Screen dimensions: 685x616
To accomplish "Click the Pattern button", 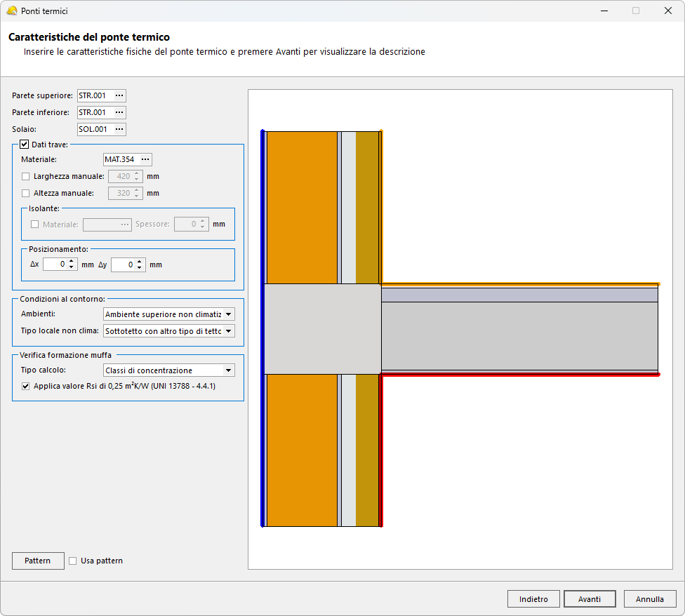I will click(38, 561).
